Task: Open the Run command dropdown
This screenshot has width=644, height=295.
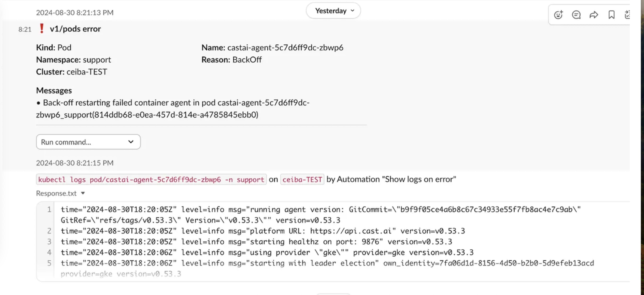Action: pyautogui.click(x=88, y=142)
